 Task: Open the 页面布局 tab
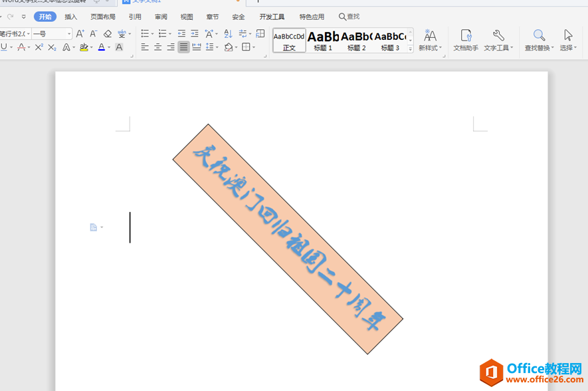(103, 17)
